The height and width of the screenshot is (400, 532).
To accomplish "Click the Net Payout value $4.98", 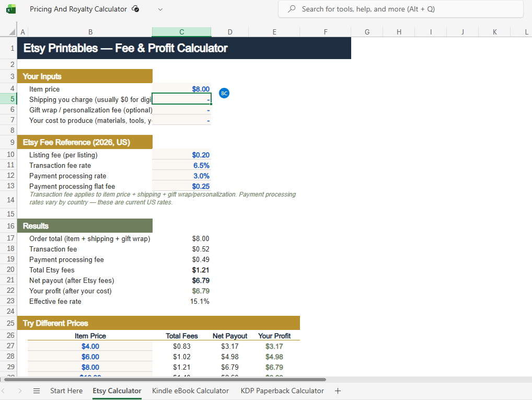I will pos(230,357).
